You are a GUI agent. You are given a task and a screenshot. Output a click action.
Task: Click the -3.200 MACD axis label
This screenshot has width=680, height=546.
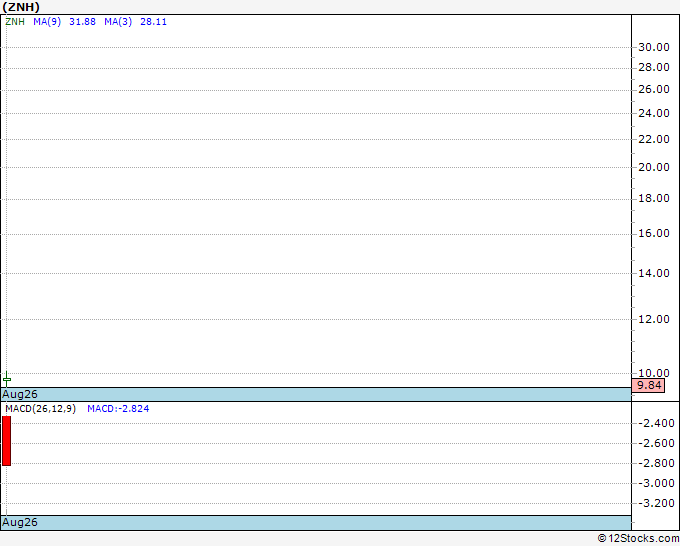tap(657, 503)
